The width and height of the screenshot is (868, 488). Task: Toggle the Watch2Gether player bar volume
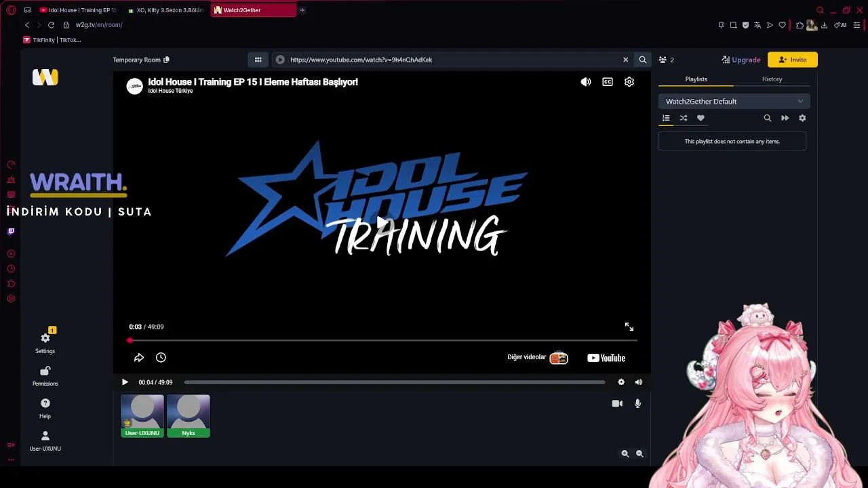pyautogui.click(x=639, y=382)
